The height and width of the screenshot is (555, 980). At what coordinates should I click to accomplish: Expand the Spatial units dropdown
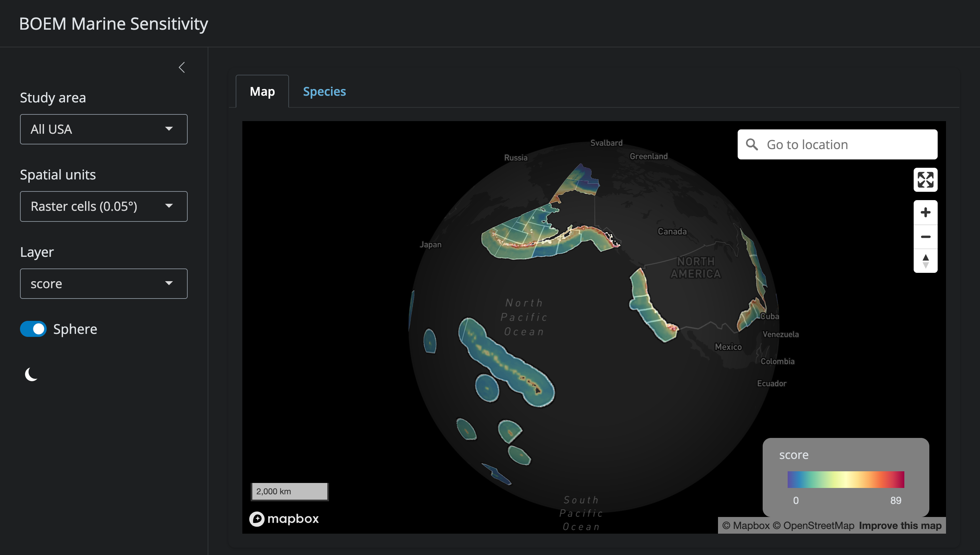pos(104,206)
